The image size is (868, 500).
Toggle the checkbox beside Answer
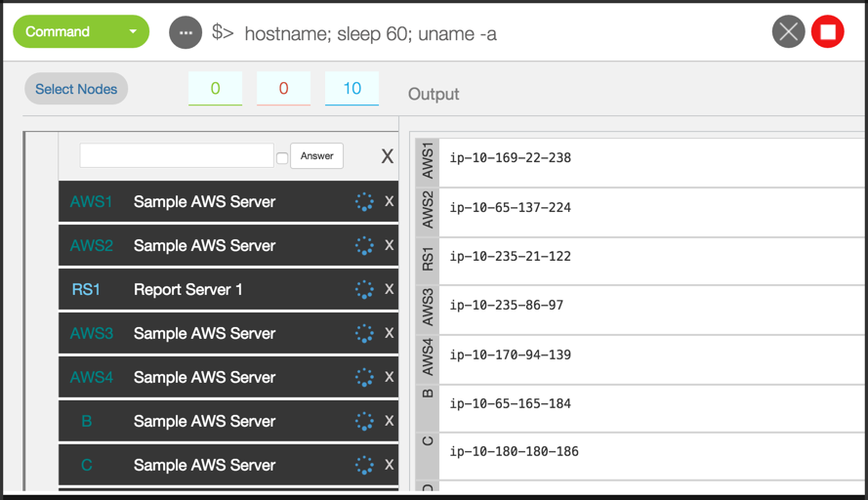pos(282,158)
